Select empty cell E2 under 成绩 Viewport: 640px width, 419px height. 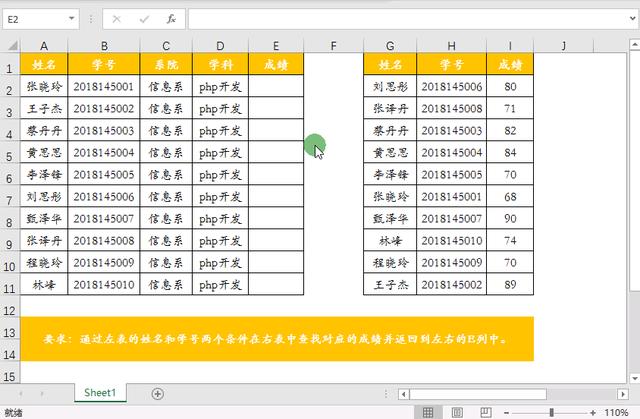click(x=276, y=86)
